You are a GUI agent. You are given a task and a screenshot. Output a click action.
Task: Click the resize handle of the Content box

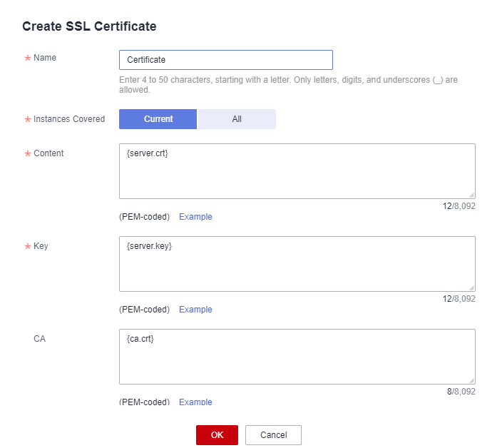tap(471, 195)
